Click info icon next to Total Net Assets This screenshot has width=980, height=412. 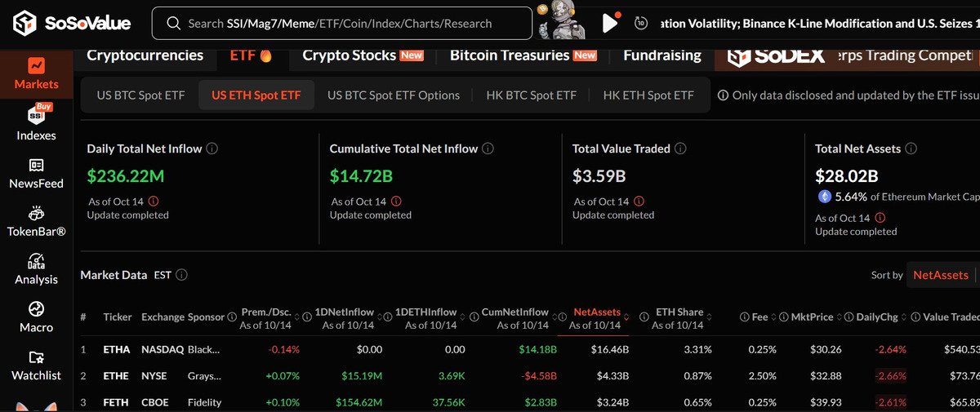(x=911, y=149)
